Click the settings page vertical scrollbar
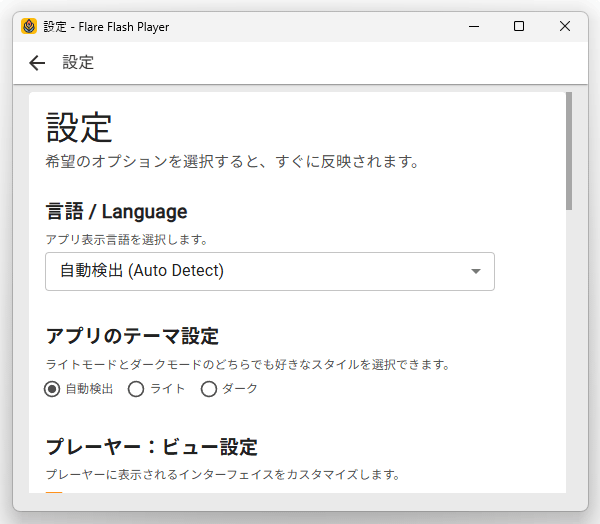Viewport: 600px width, 524px height. 569,151
